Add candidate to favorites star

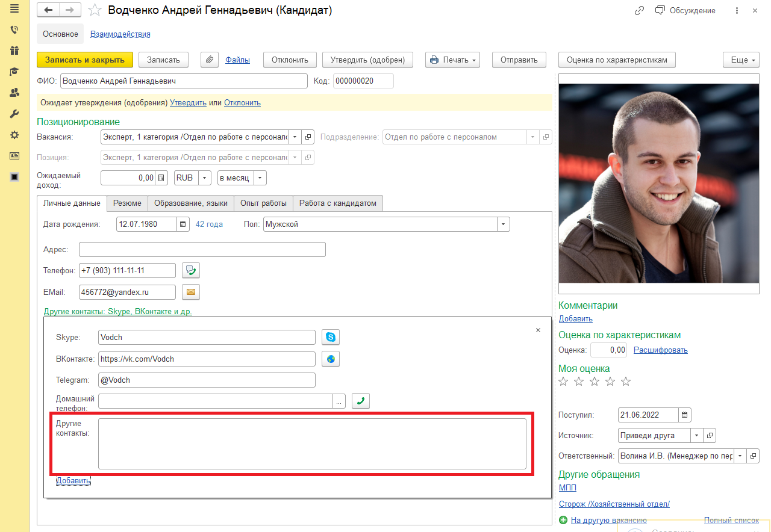point(95,10)
